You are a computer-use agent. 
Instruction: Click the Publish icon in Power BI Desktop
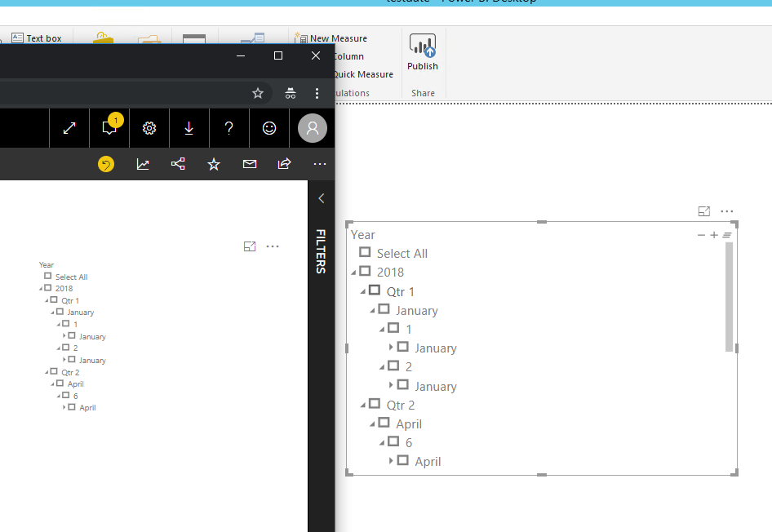pos(423,45)
